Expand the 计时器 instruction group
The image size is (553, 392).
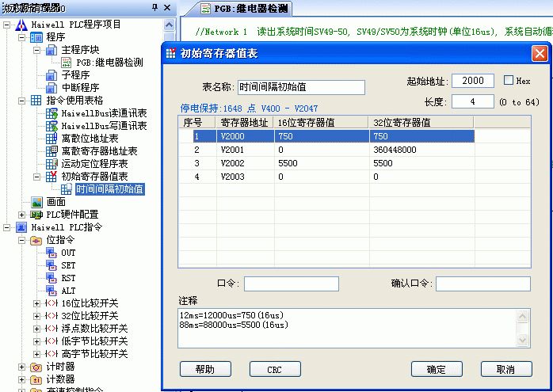[x=21, y=367]
